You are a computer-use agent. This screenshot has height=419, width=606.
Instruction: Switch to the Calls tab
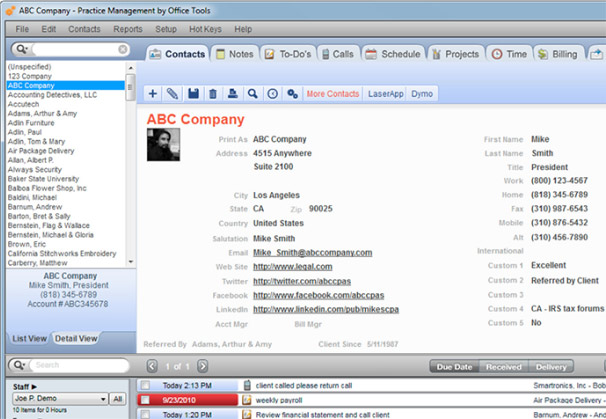pyautogui.click(x=338, y=54)
